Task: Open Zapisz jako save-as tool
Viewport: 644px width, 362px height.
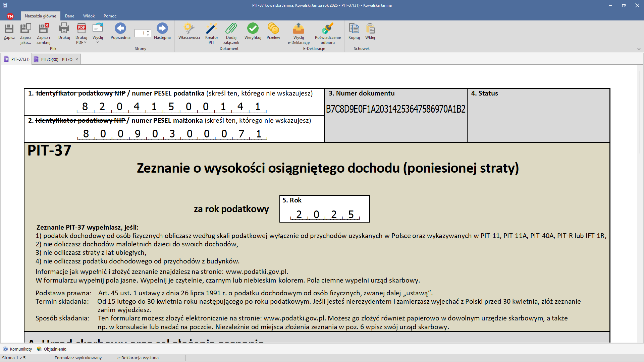Action: coord(25,34)
